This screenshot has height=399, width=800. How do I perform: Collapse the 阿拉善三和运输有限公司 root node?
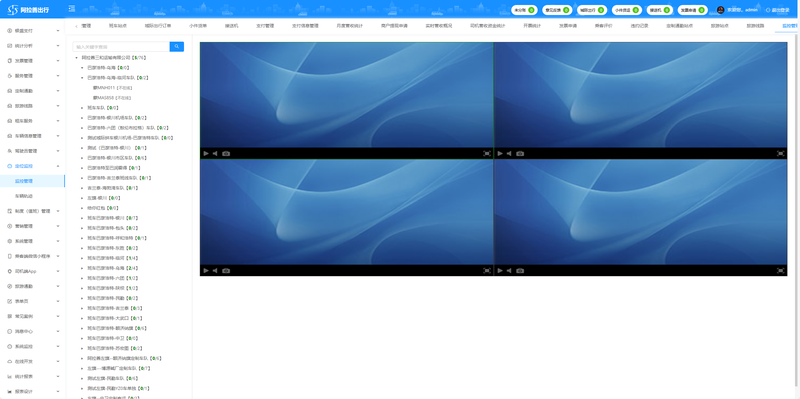[77, 58]
